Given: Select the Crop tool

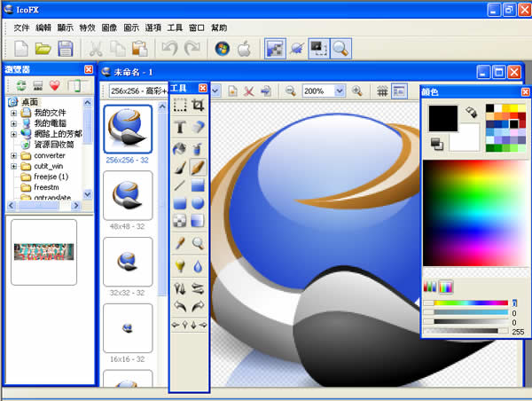Looking at the screenshot, I should (x=198, y=105).
